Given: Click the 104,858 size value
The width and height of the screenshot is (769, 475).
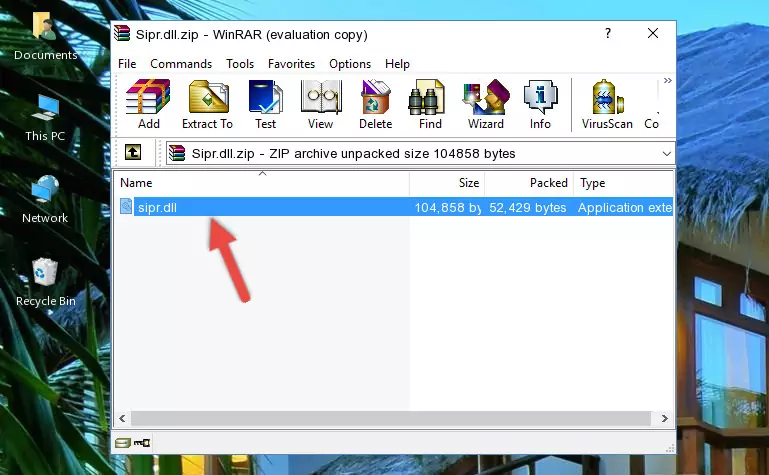Looking at the screenshot, I should (447, 207).
